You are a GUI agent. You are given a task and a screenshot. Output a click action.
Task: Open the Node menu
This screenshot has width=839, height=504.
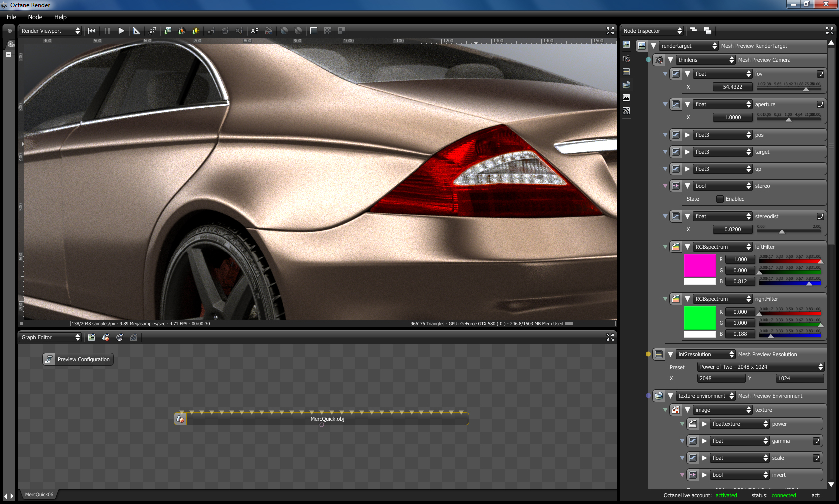coord(35,17)
